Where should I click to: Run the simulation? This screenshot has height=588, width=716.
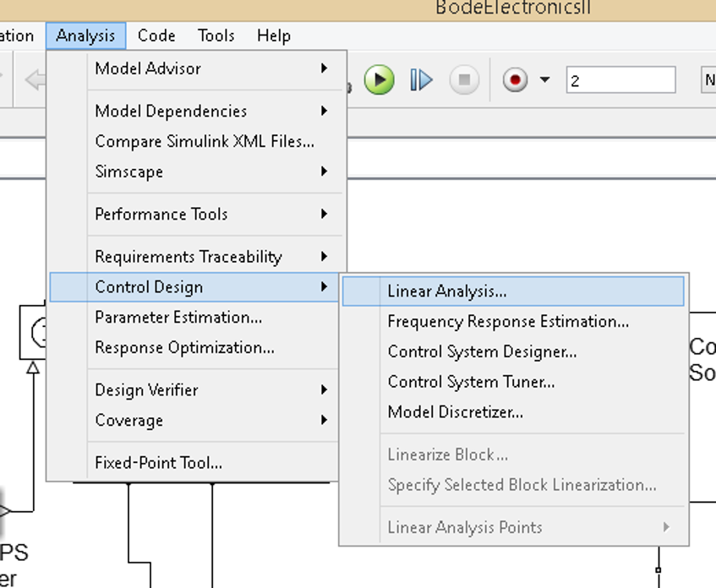[379, 79]
